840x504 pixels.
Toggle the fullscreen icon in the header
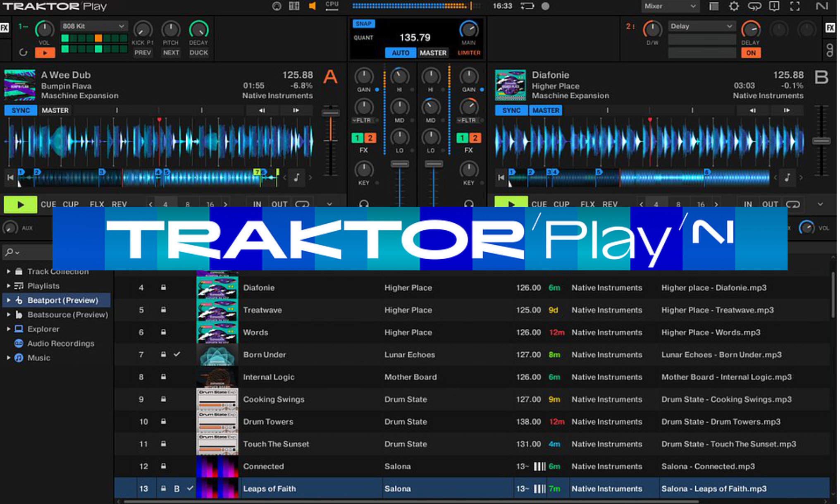(x=795, y=6)
